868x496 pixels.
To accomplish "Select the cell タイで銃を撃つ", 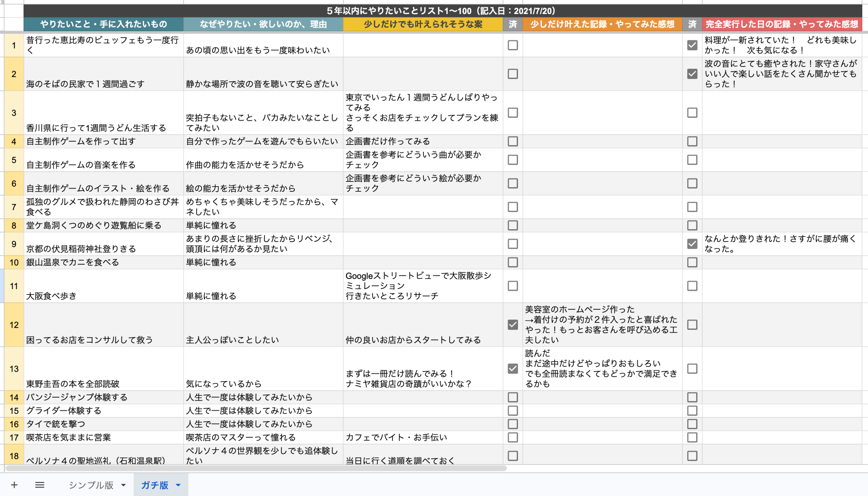I will 103,423.
